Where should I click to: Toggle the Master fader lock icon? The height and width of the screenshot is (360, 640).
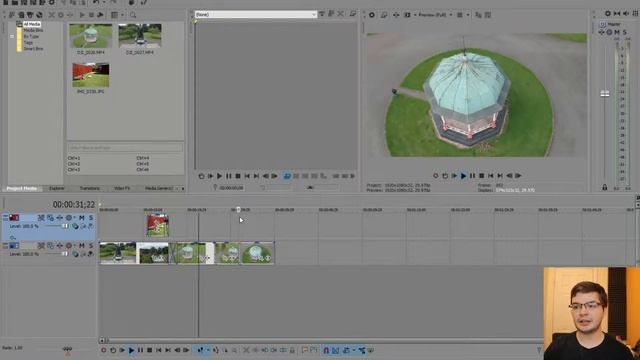click(x=604, y=187)
